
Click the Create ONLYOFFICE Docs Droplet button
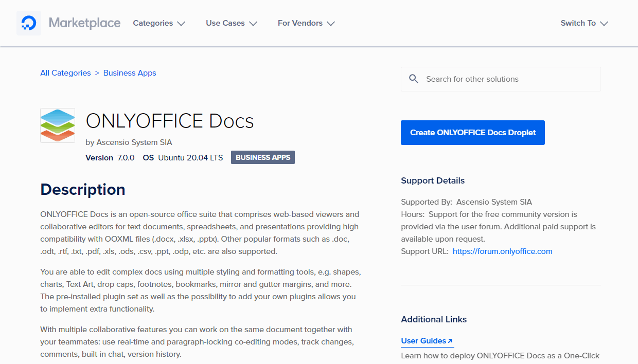(x=472, y=132)
